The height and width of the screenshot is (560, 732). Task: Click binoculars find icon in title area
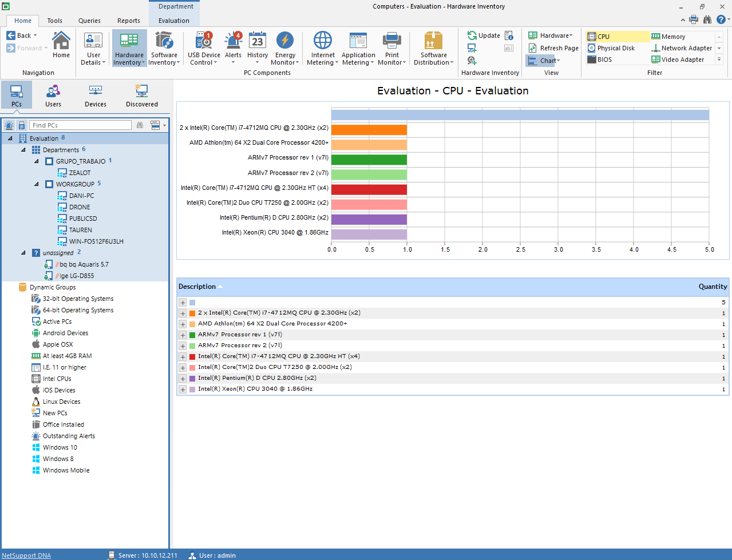707,19
